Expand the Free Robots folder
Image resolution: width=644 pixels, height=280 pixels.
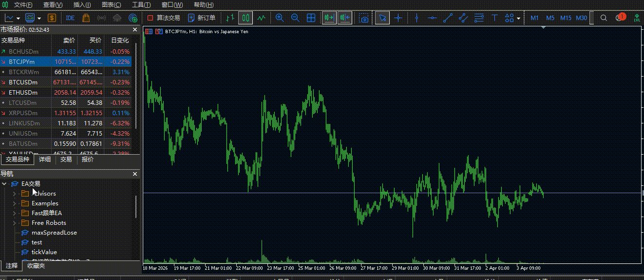tap(14, 223)
